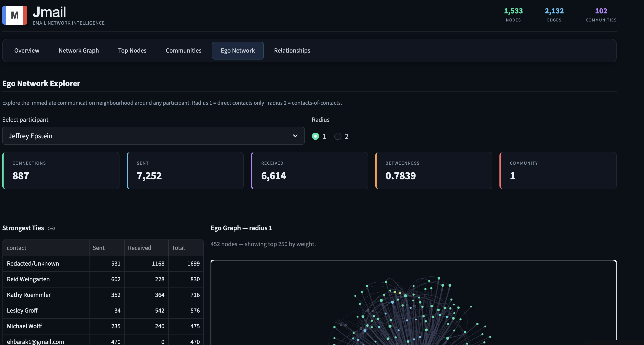The height and width of the screenshot is (345, 644).
Task: Sort by the Received column header
Action: 147,248
